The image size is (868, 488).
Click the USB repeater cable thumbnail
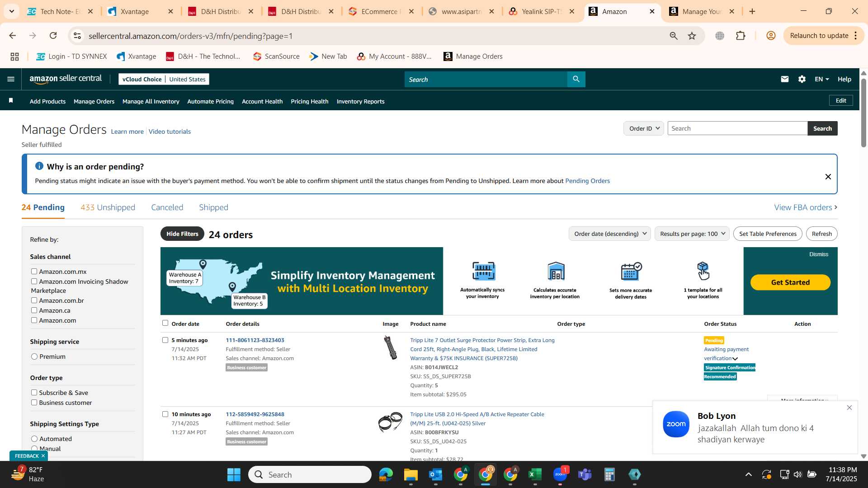click(390, 422)
